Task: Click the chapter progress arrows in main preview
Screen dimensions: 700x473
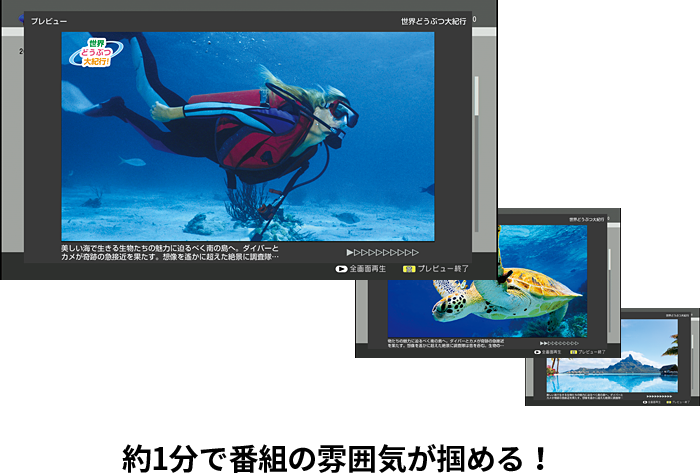Action: click(x=383, y=253)
